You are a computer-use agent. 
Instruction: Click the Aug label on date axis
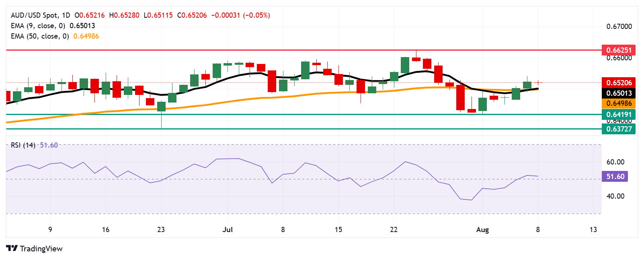(482, 230)
